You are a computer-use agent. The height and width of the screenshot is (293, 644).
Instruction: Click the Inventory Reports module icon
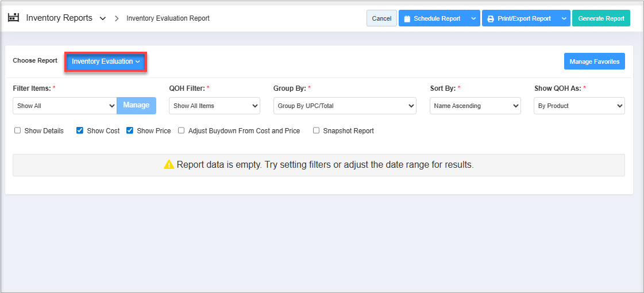[x=13, y=18]
